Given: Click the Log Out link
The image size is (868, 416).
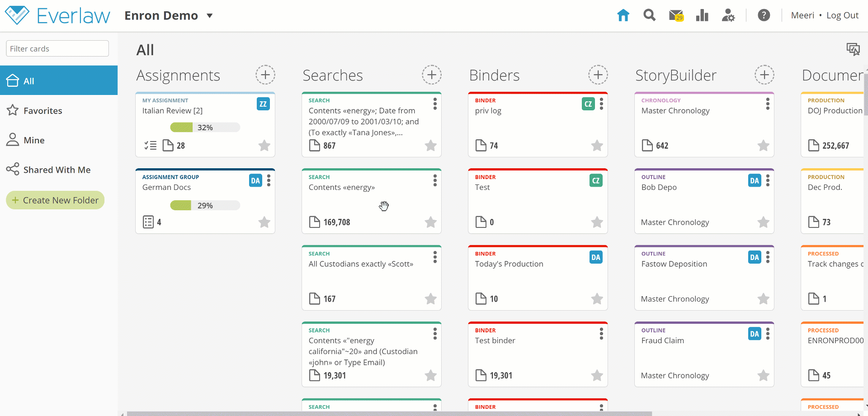Looking at the screenshot, I should [x=842, y=15].
